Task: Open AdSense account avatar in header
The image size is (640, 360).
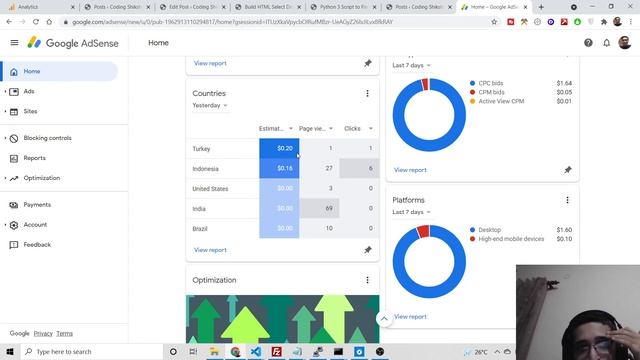Action: pyautogui.click(x=624, y=42)
